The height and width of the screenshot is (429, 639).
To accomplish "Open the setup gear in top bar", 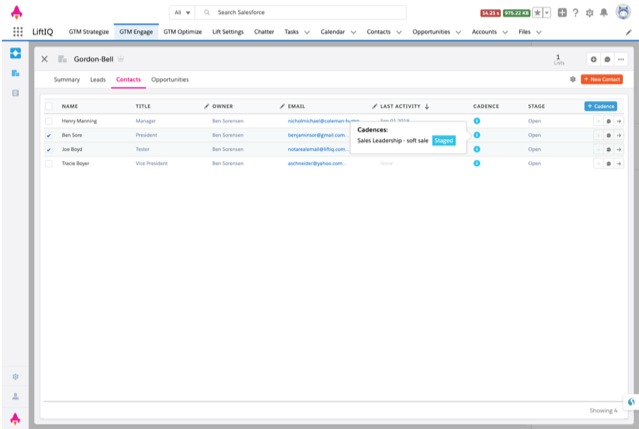I will 589,13.
